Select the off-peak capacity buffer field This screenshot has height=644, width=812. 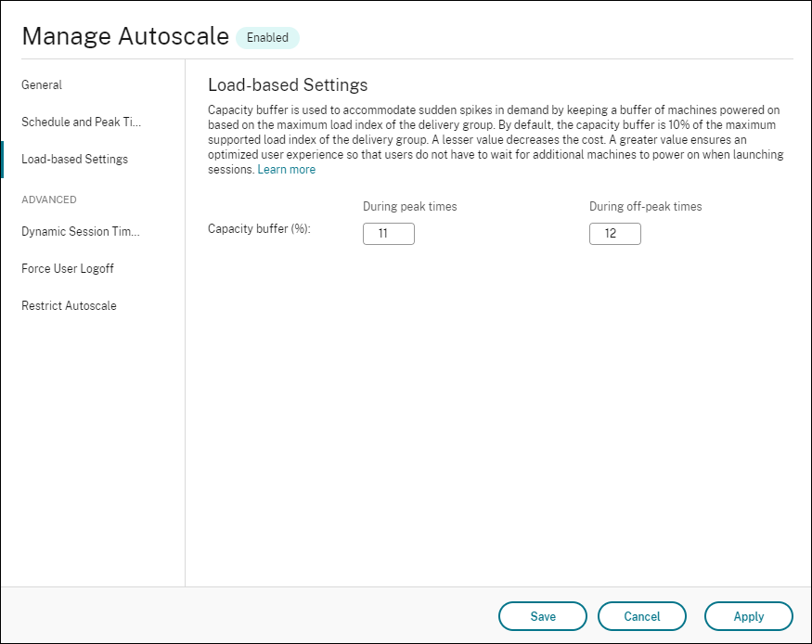[614, 233]
